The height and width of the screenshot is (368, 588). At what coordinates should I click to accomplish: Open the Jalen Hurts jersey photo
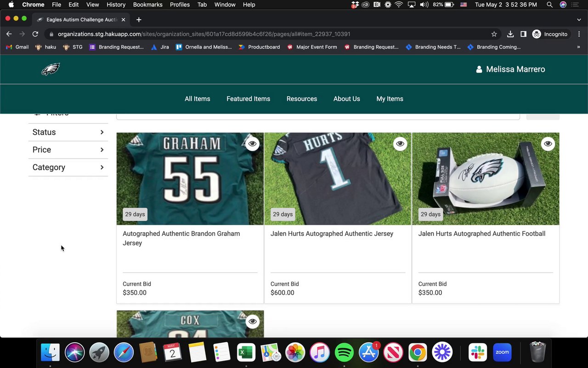click(x=338, y=179)
